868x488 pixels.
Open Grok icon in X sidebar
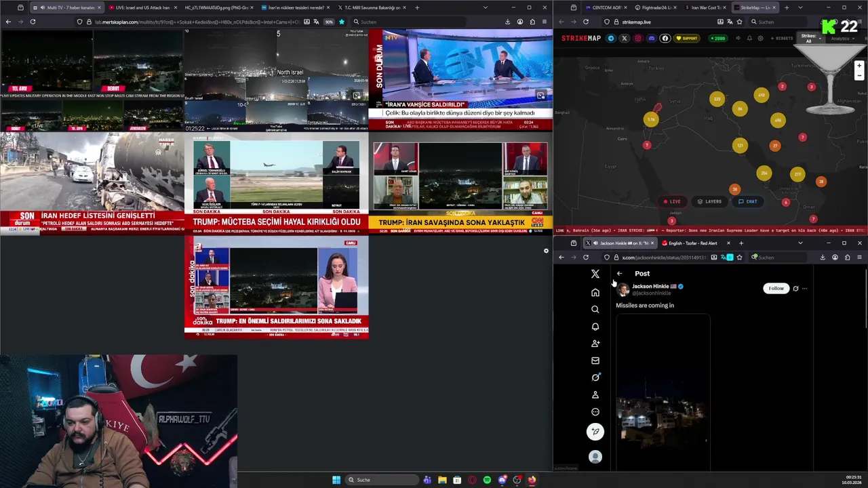[595, 378]
